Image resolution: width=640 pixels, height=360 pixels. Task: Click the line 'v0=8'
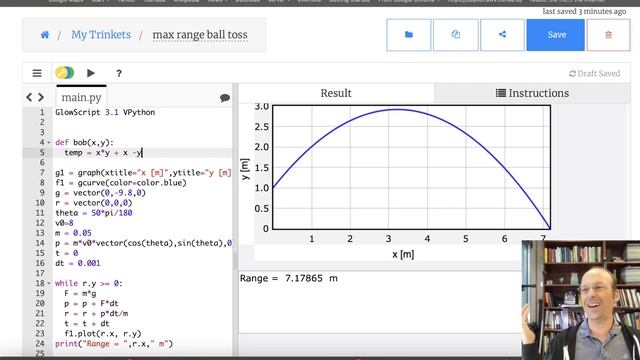tap(64, 223)
